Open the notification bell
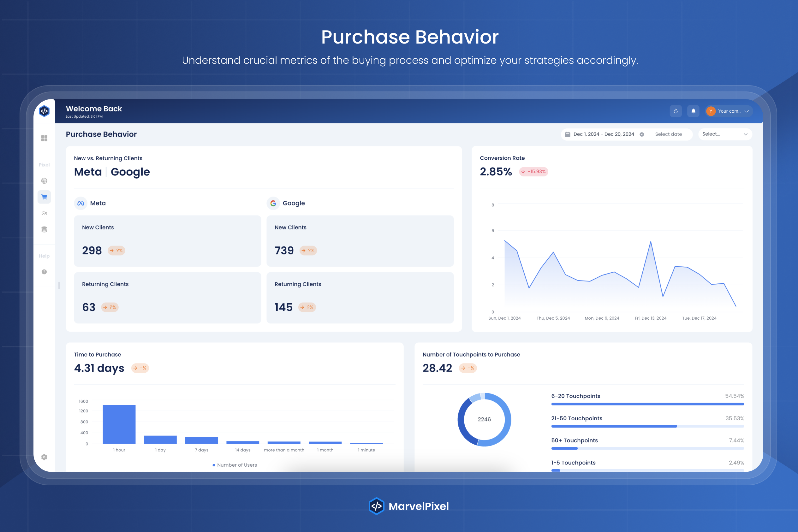This screenshot has width=798, height=532. coord(693,111)
